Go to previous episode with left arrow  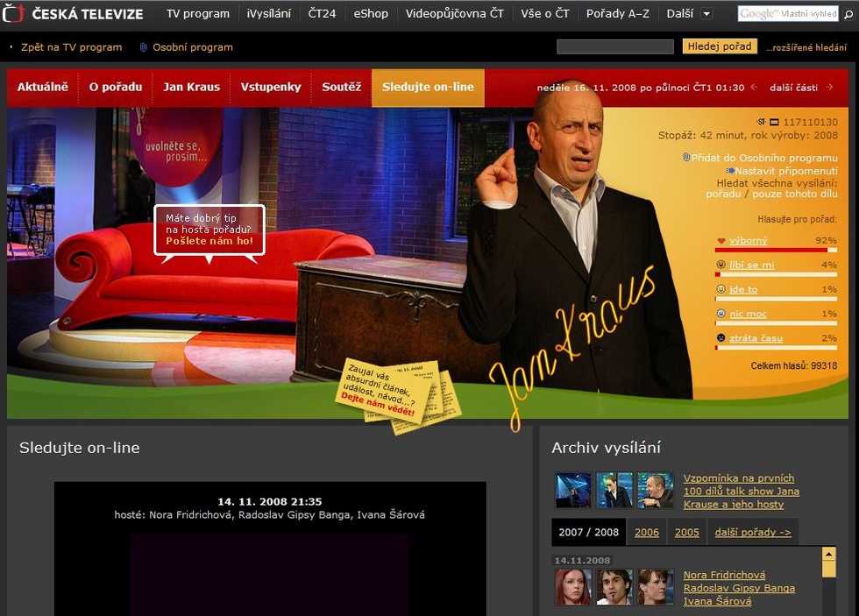754,87
